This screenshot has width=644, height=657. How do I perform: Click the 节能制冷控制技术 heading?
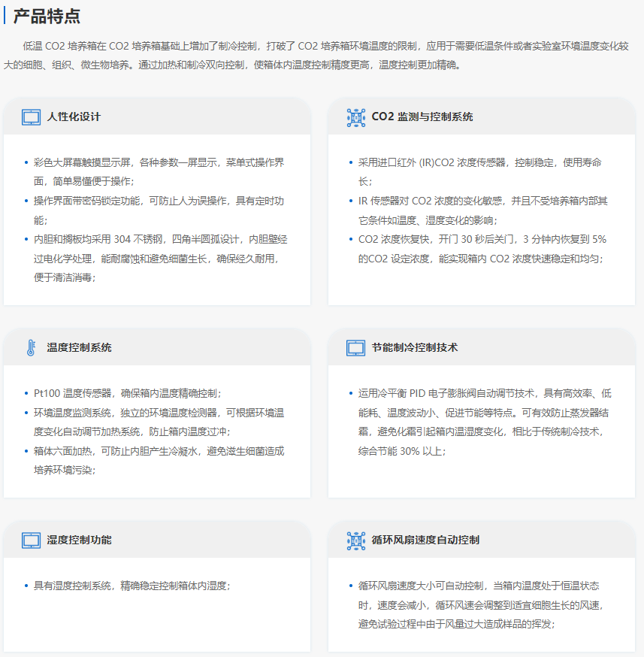(x=415, y=348)
